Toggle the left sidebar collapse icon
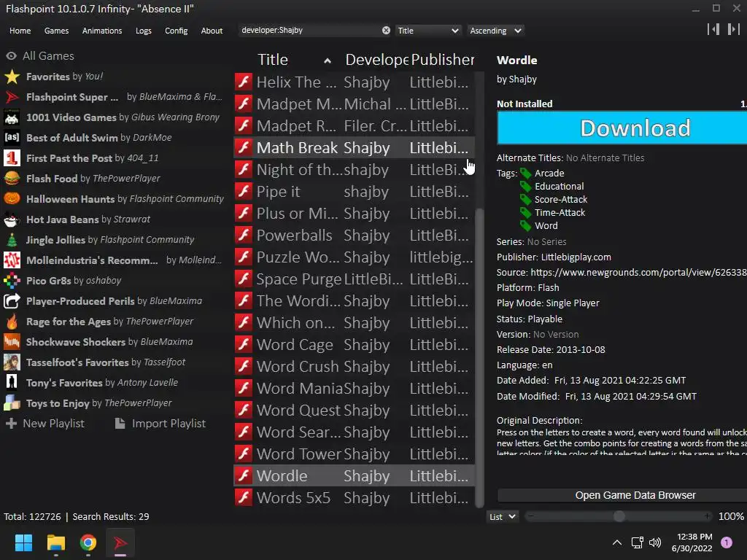This screenshot has height=560, width=747. point(713,29)
